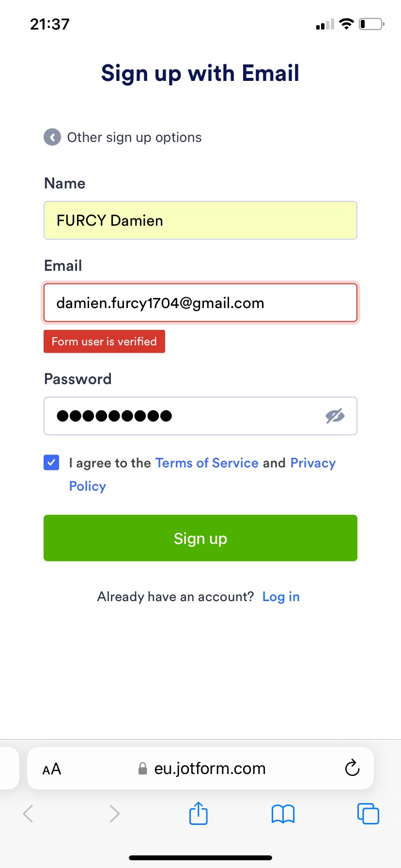Focus the Name field with FURCY Damien
Viewport: 401px width, 868px height.
[x=200, y=220]
